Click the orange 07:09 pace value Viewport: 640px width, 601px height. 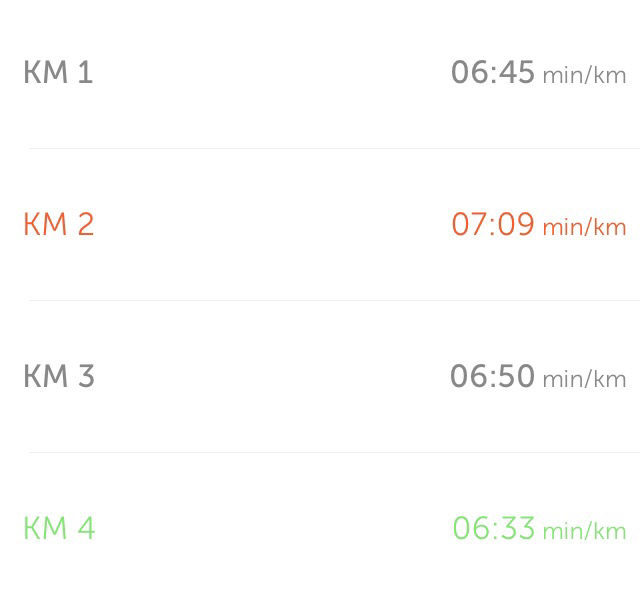pyautogui.click(x=492, y=224)
